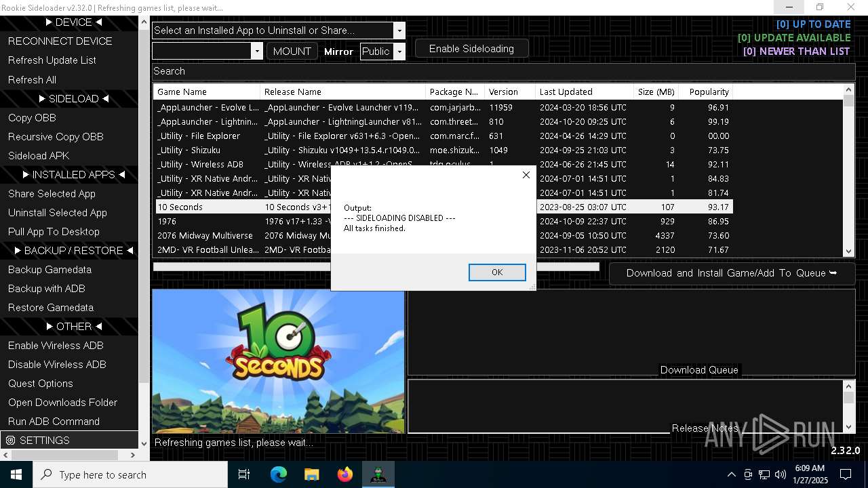Click Download and Install Game/Add To Queue
The image size is (868, 488).
(732, 273)
